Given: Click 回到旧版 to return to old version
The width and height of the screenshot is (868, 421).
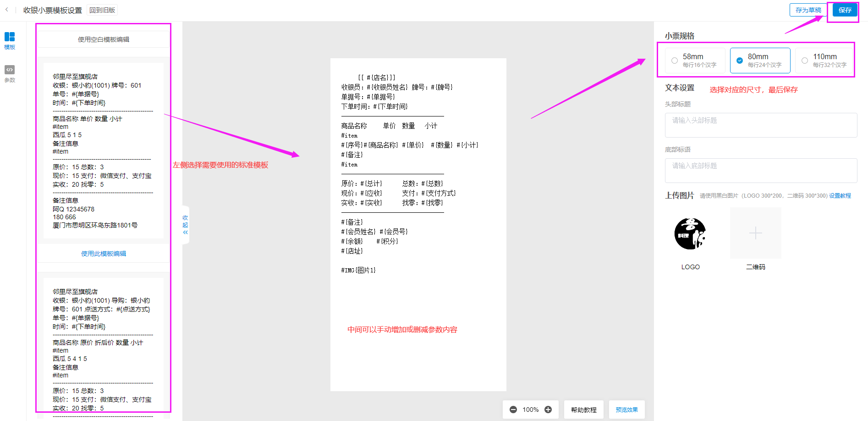Looking at the screenshot, I should [x=102, y=10].
